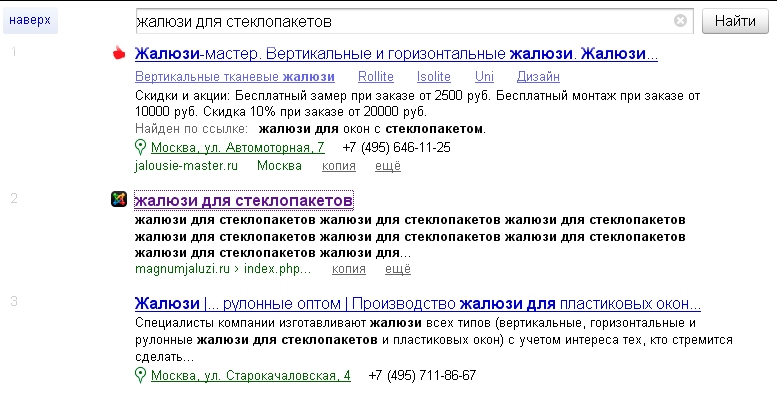Open the Жалюзи рулонные оптом result title

tap(418, 303)
